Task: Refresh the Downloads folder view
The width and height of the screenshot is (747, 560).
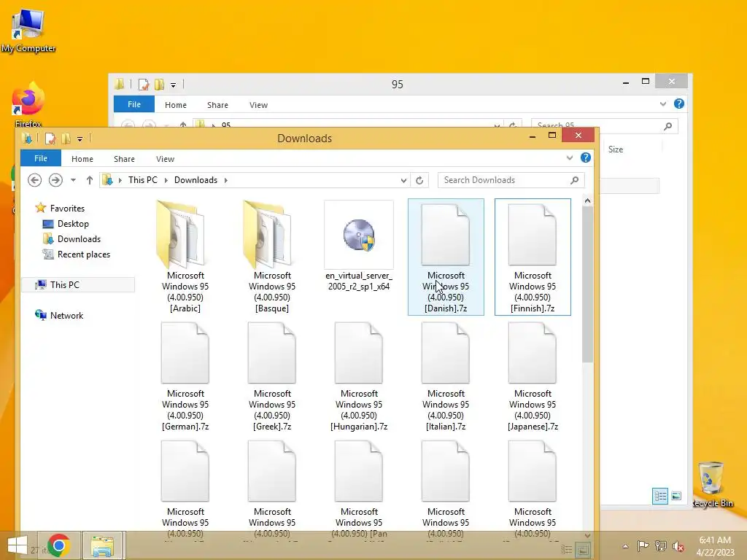Action: (419, 180)
